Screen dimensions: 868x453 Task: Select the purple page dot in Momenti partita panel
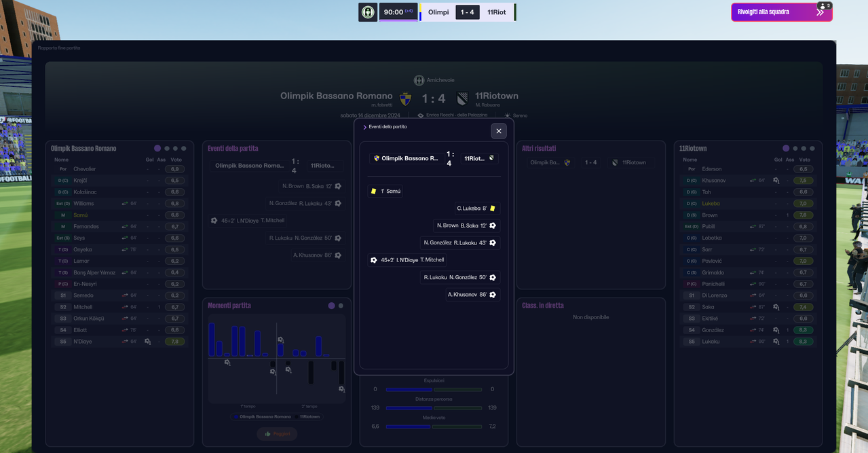[x=331, y=306]
